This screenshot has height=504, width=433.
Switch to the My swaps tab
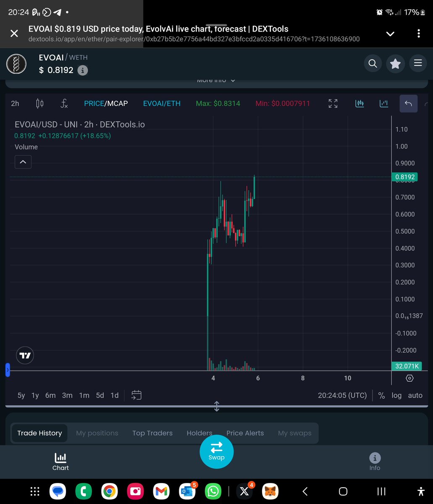(x=295, y=433)
